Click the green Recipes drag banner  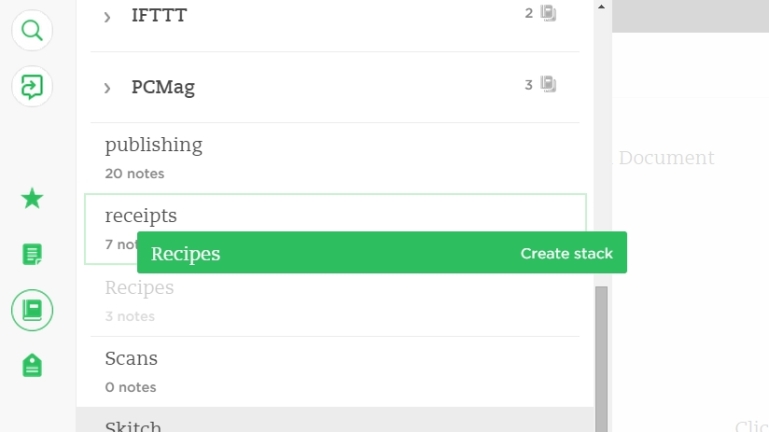(x=382, y=253)
